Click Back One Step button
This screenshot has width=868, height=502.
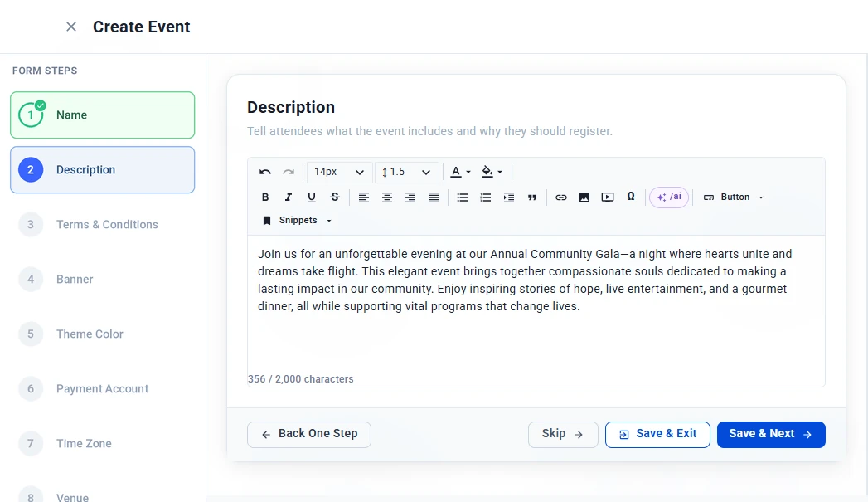[309, 435]
